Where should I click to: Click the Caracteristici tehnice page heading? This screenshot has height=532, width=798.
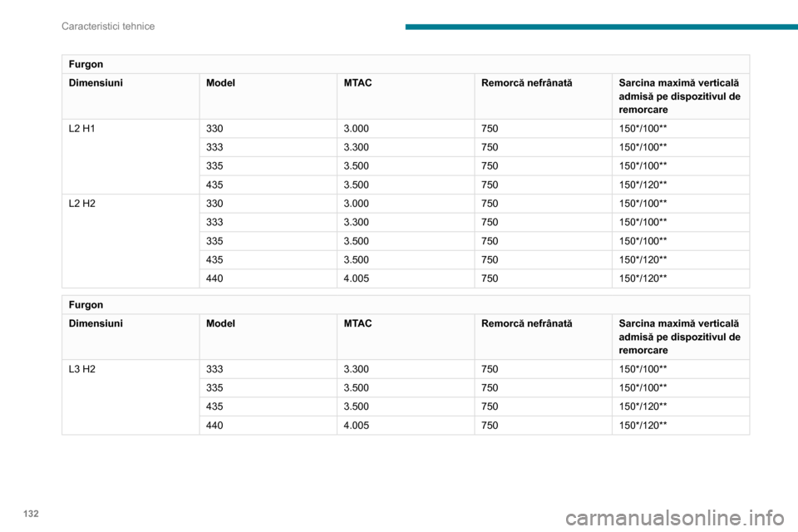(108, 27)
